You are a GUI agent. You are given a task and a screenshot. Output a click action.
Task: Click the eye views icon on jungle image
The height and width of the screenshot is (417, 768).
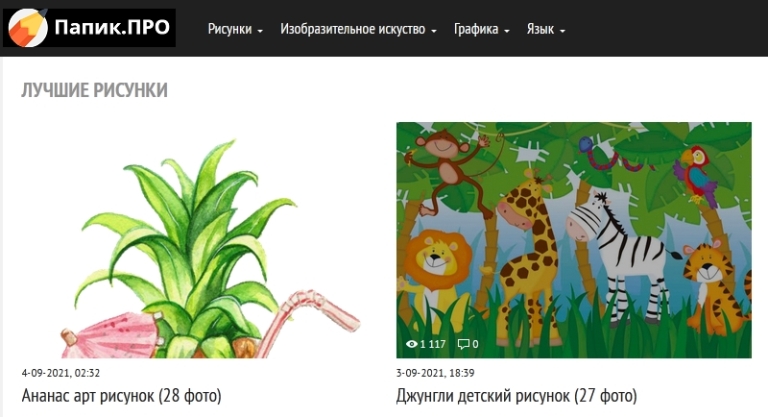coord(411,344)
